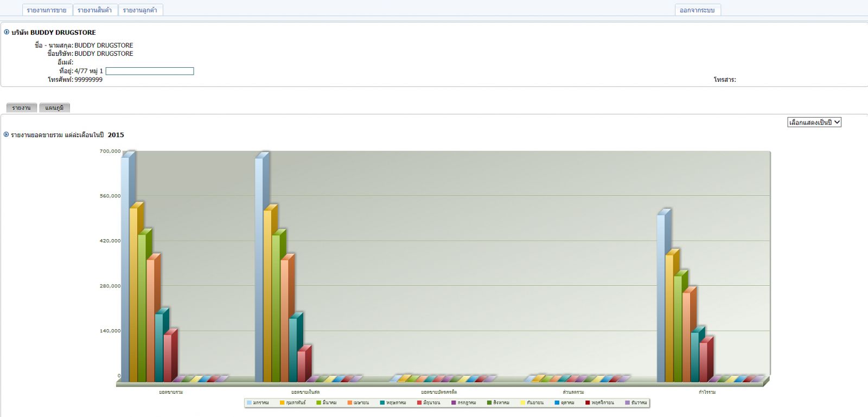The width and height of the screenshot is (868, 417).
Task: Click the พฤษภาคม teal legend marker
Action: (x=382, y=403)
